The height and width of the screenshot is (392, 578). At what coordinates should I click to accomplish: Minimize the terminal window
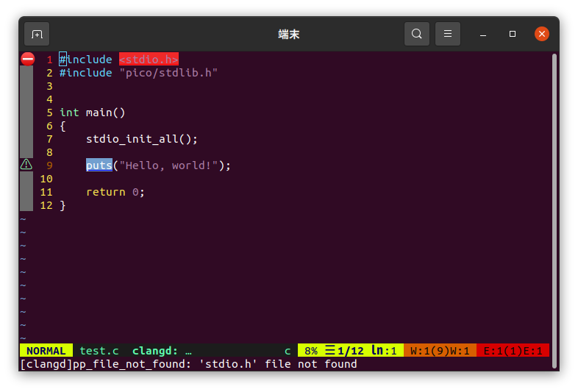click(x=483, y=35)
